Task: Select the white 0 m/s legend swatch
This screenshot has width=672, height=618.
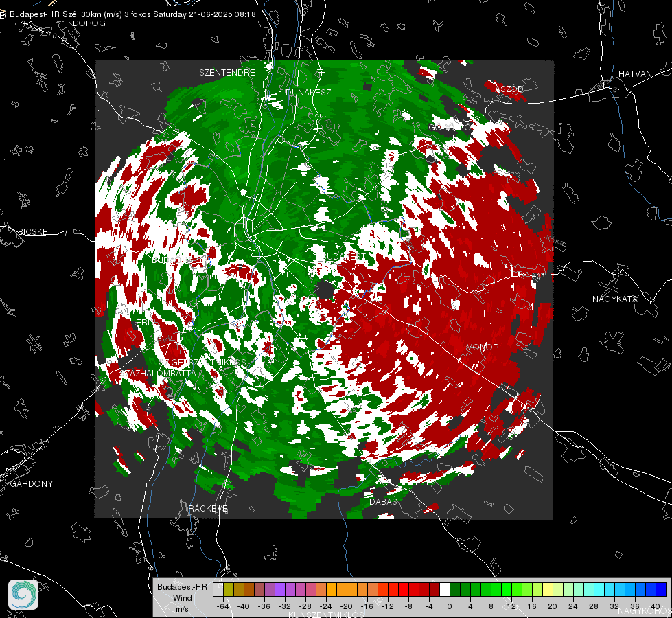Action: point(445,589)
